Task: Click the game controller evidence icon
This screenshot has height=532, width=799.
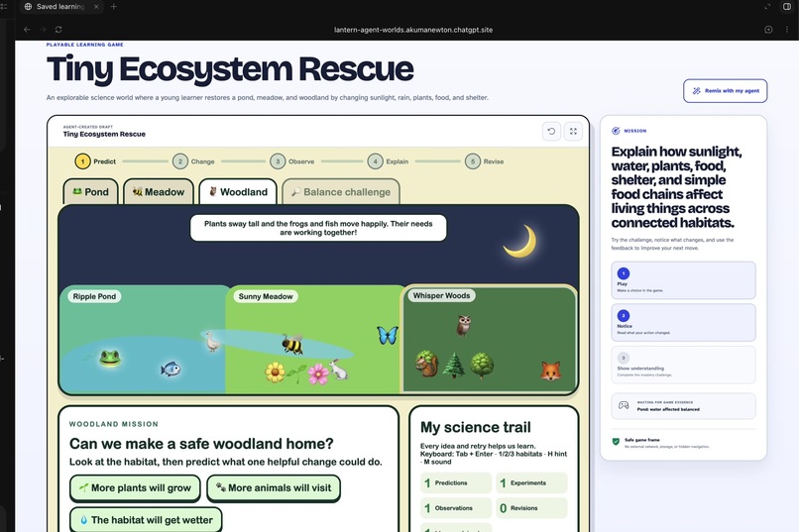Action: (624, 405)
